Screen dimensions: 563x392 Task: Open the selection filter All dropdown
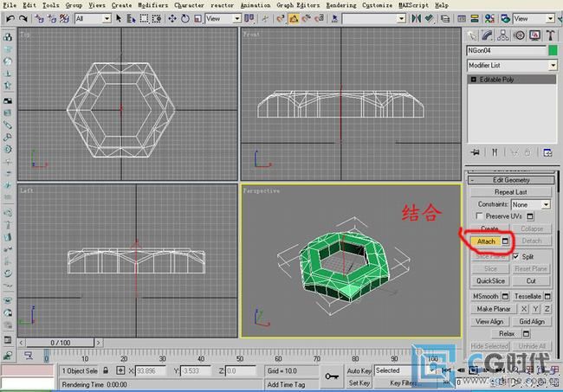[x=93, y=18]
